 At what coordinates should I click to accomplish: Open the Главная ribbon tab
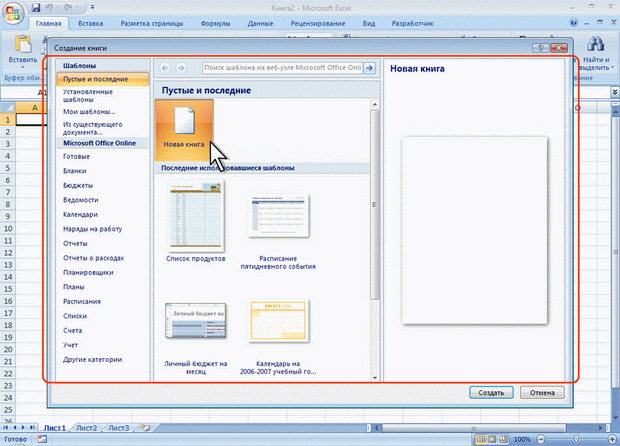[48, 23]
